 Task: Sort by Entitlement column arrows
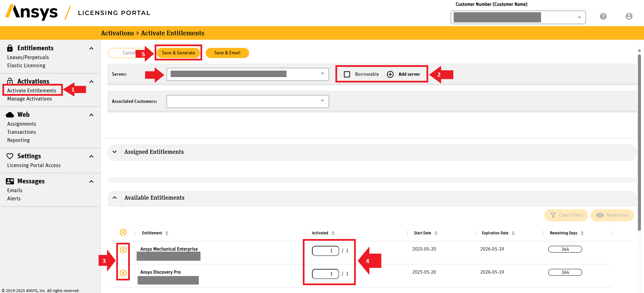tap(167, 233)
